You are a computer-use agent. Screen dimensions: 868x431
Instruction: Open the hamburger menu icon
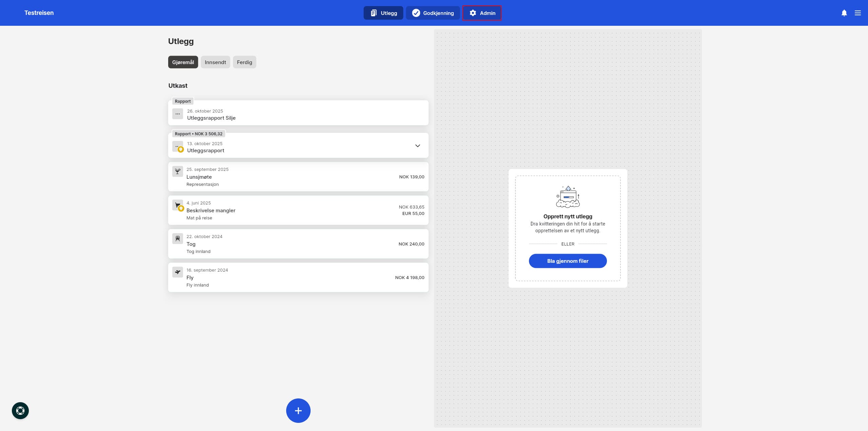point(857,13)
